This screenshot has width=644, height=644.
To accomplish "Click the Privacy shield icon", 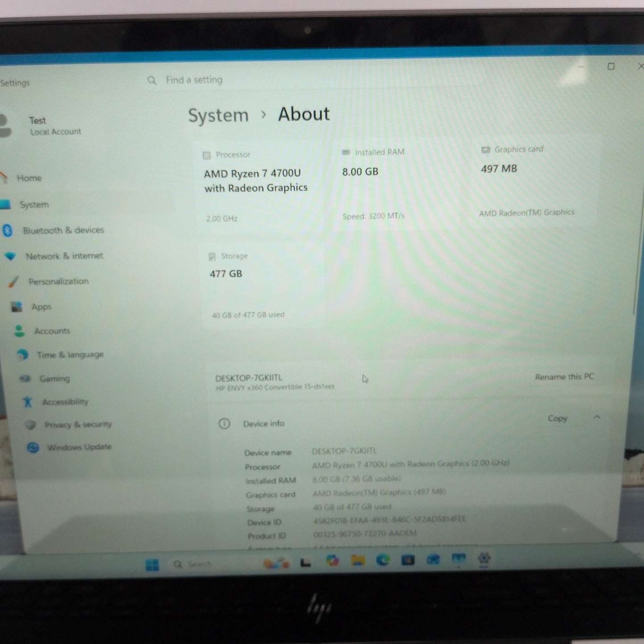I will [30, 425].
